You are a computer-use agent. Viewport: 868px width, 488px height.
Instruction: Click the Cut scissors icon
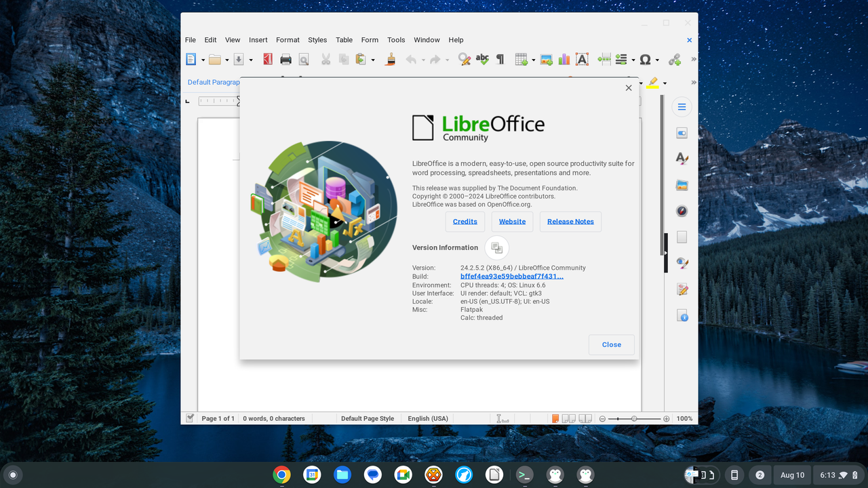pos(325,60)
